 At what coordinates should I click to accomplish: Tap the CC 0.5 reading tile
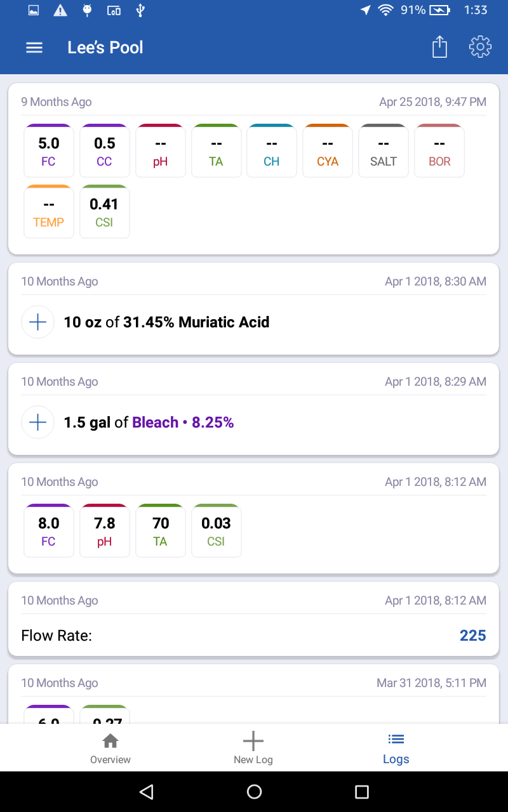coord(104,150)
